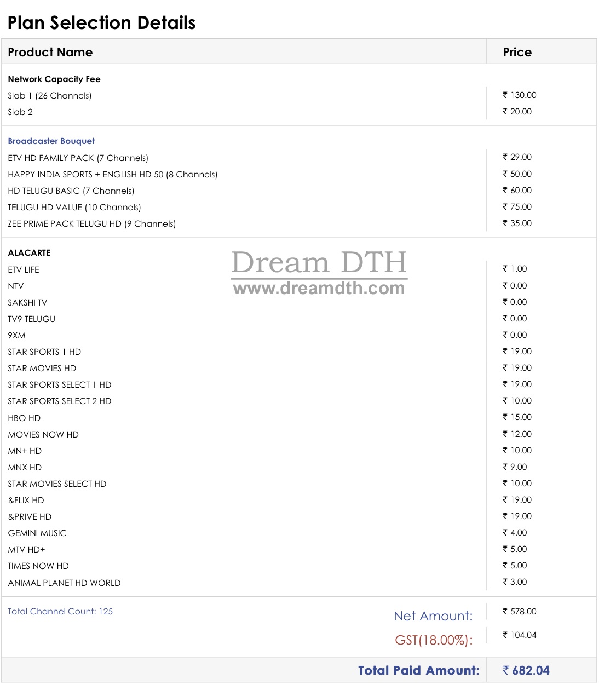Click the ₹ 60.00 price value

(x=517, y=190)
